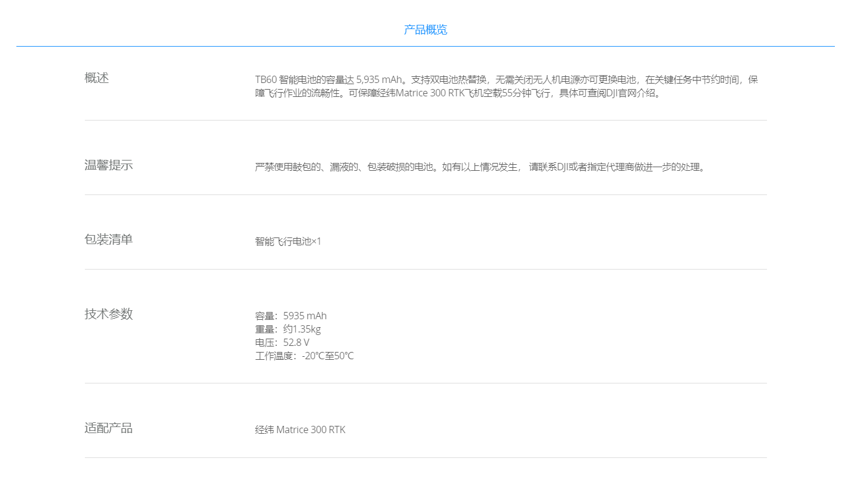Select the 包装清单 section heading
The image size is (867, 504).
tap(108, 239)
